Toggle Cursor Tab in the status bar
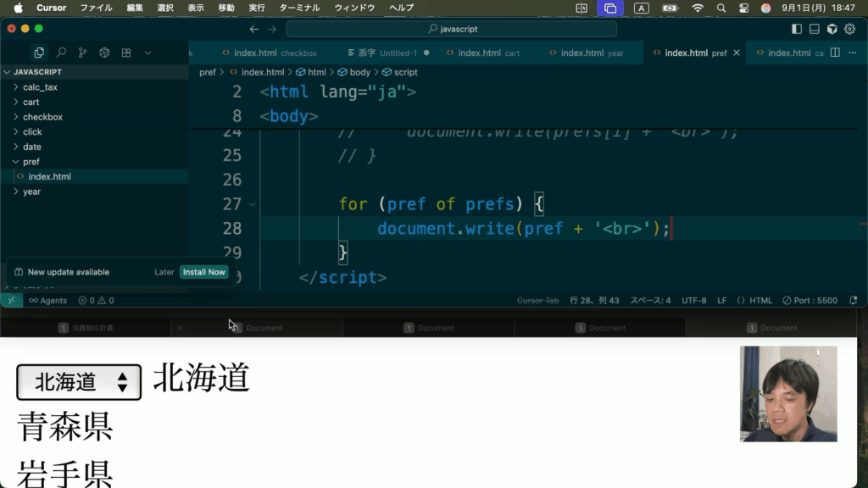 538,300
